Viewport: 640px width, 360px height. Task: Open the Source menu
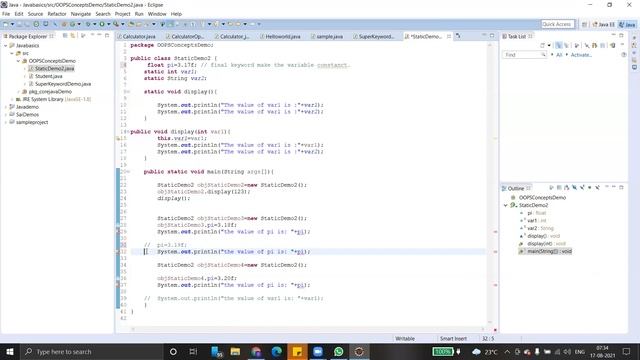(35, 14)
